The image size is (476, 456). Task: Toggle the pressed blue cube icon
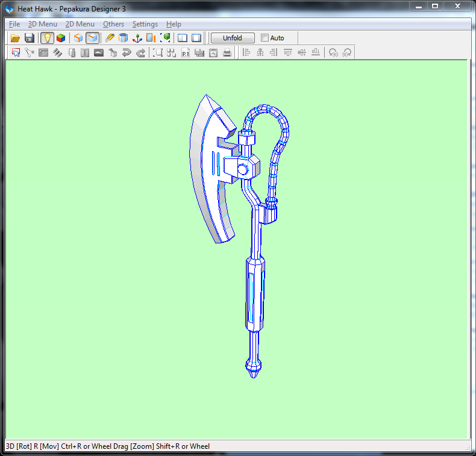[x=93, y=38]
